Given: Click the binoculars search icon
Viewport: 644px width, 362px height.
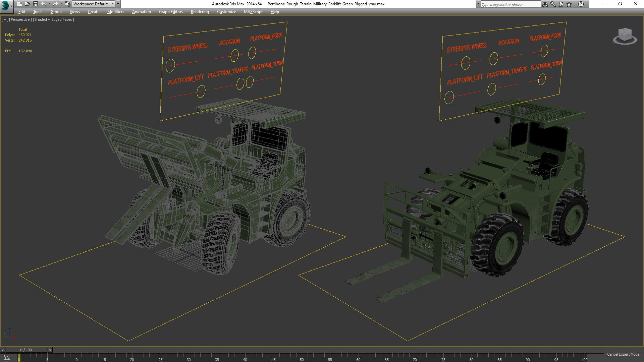Looking at the screenshot, I should pos(545,4).
